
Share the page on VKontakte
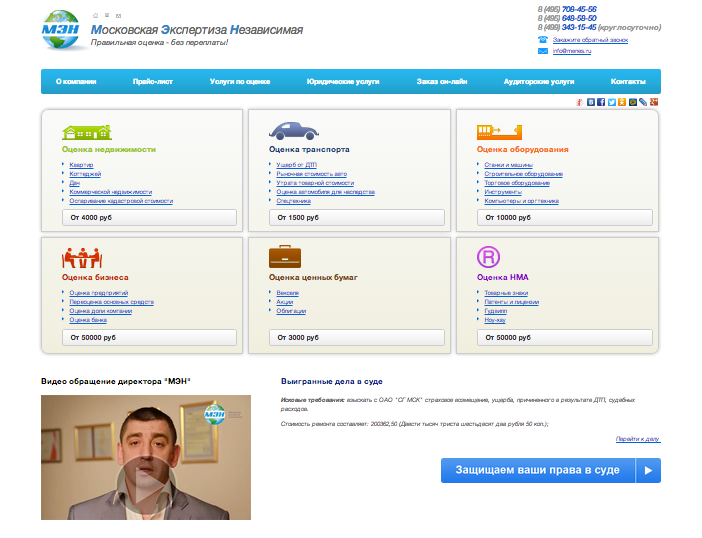pos(591,102)
